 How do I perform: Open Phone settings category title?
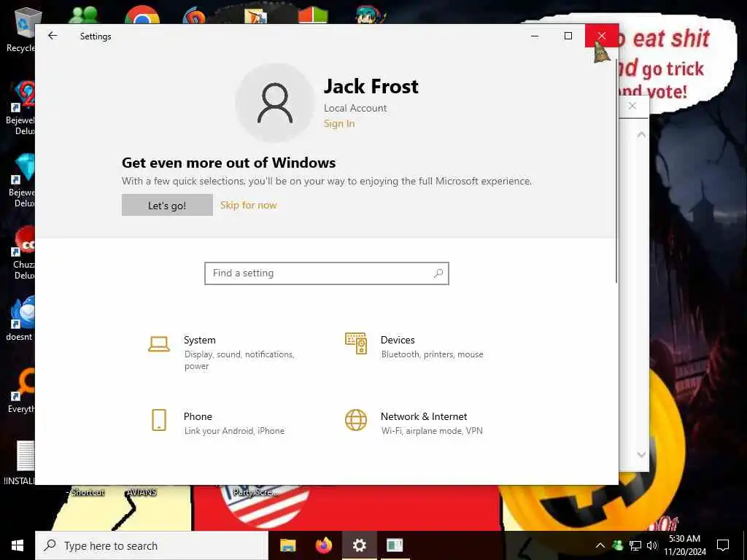pyautogui.click(x=198, y=416)
